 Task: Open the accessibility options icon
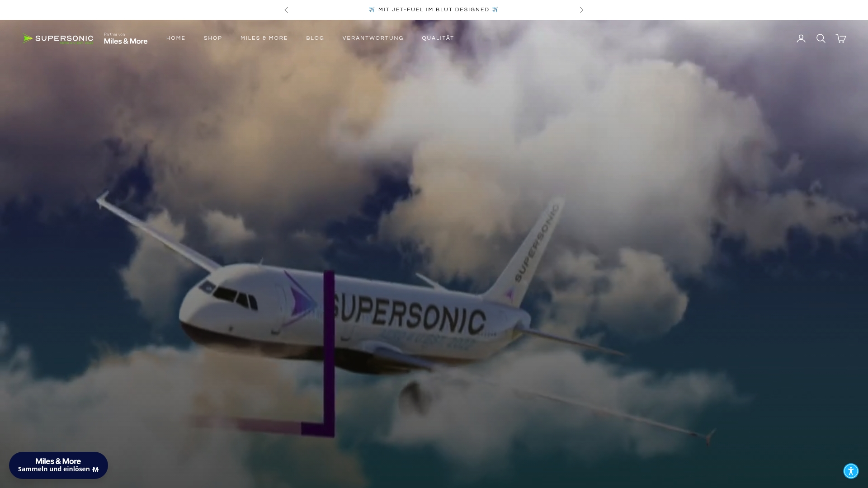851,471
